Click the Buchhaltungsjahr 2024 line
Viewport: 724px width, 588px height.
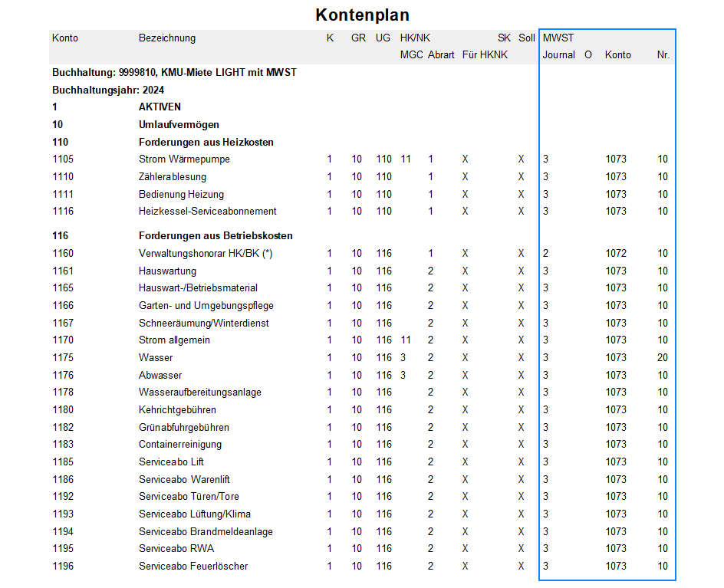(x=108, y=90)
